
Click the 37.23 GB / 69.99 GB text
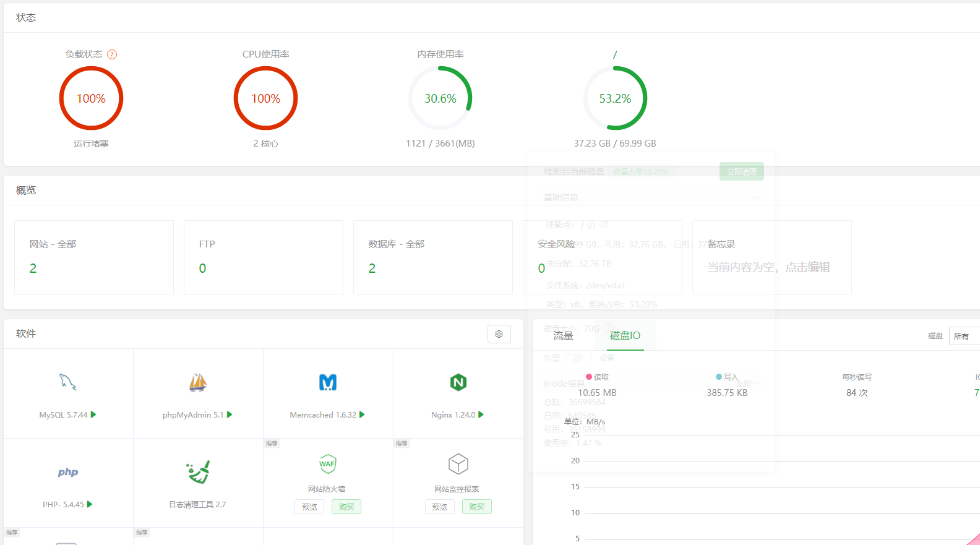pos(615,144)
